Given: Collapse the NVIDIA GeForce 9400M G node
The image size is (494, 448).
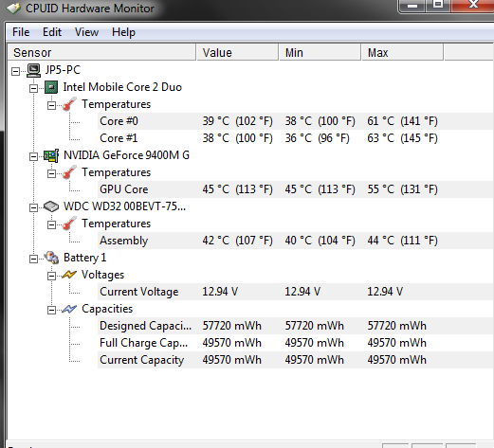Looking at the screenshot, I should (33, 156).
